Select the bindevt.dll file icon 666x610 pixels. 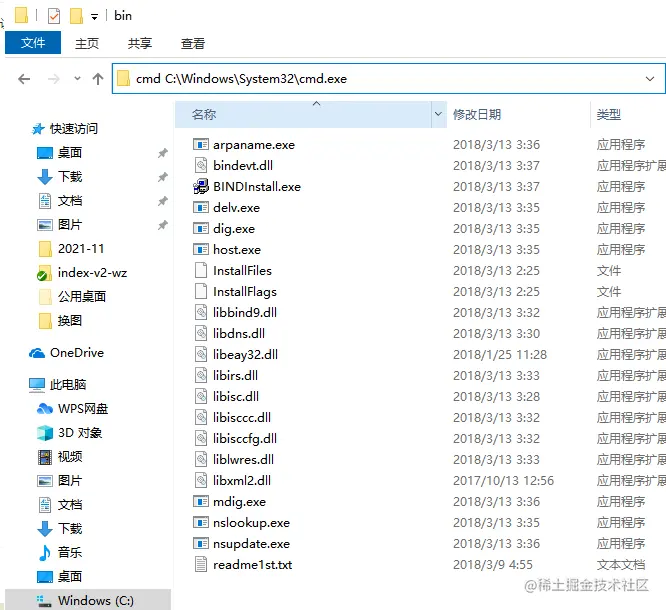click(x=201, y=165)
